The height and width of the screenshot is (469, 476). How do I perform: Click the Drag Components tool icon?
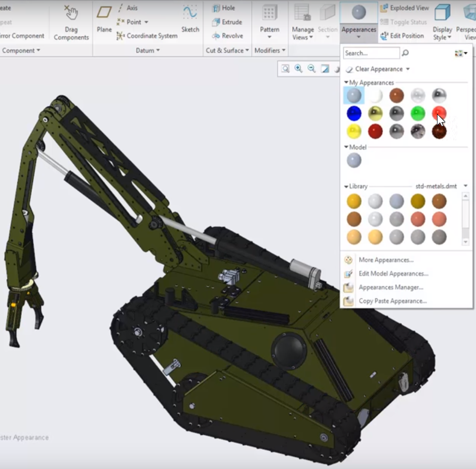[x=71, y=13]
